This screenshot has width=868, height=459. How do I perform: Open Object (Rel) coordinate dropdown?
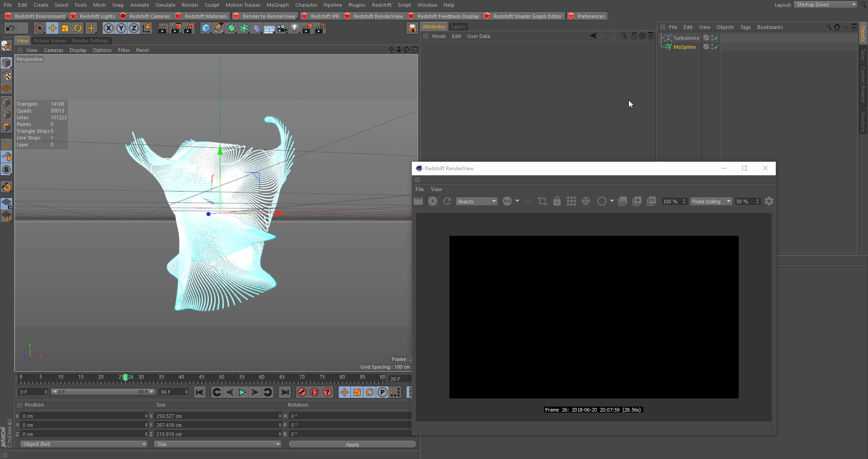84,444
